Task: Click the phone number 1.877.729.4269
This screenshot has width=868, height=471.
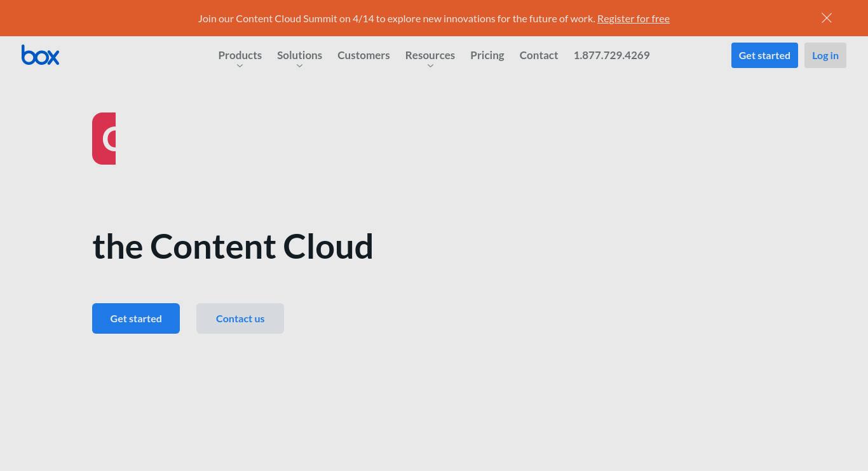Action: pos(611,55)
